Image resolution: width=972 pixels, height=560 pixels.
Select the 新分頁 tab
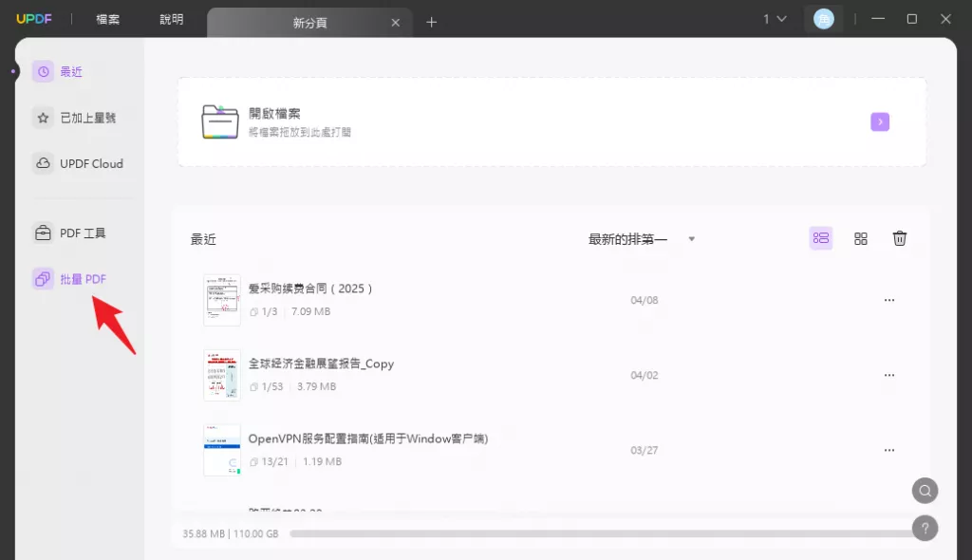pyautogui.click(x=310, y=23)
